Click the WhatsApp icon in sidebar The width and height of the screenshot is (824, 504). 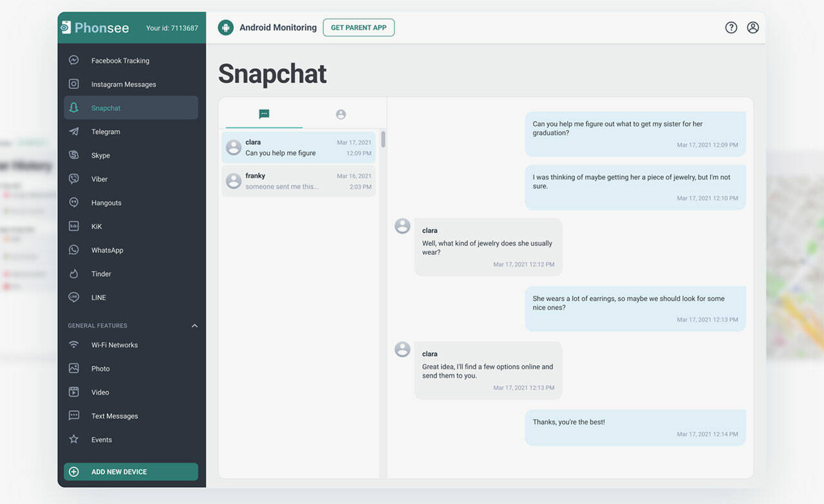pos(74,250)
